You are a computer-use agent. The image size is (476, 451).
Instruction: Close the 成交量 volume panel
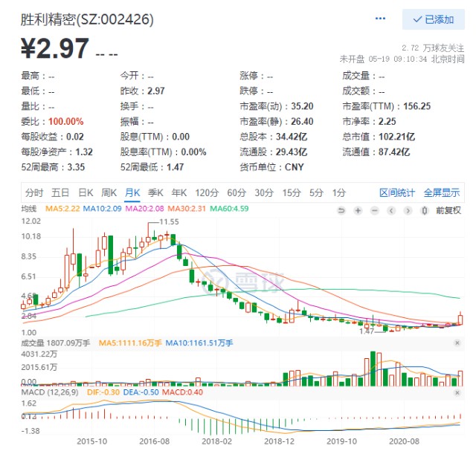coord(457,343)
